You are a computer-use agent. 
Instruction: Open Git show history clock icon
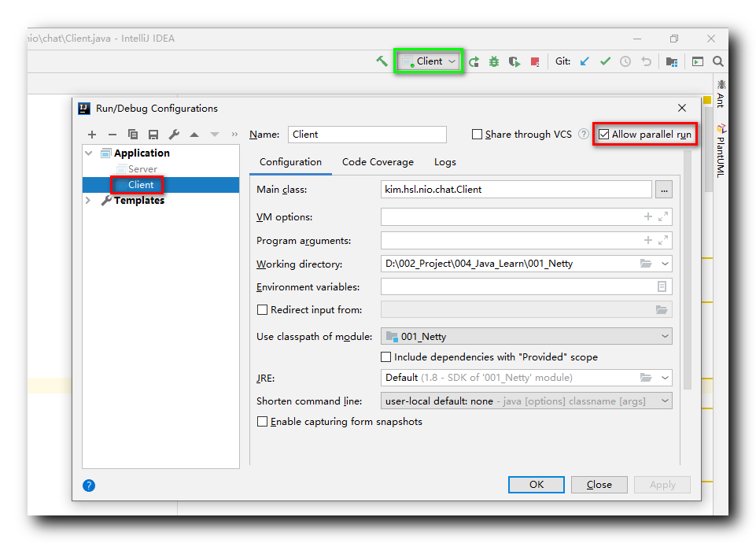coord(625,61)
